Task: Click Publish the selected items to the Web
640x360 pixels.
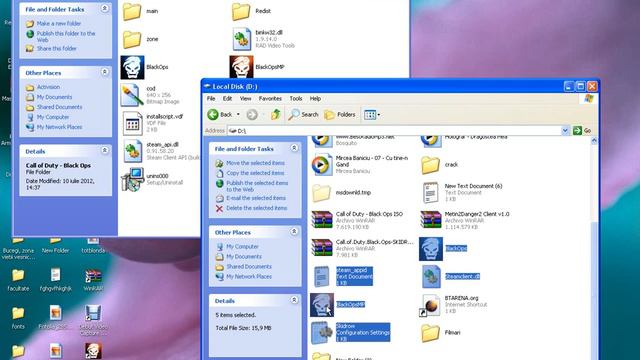Action: (257, 186)
